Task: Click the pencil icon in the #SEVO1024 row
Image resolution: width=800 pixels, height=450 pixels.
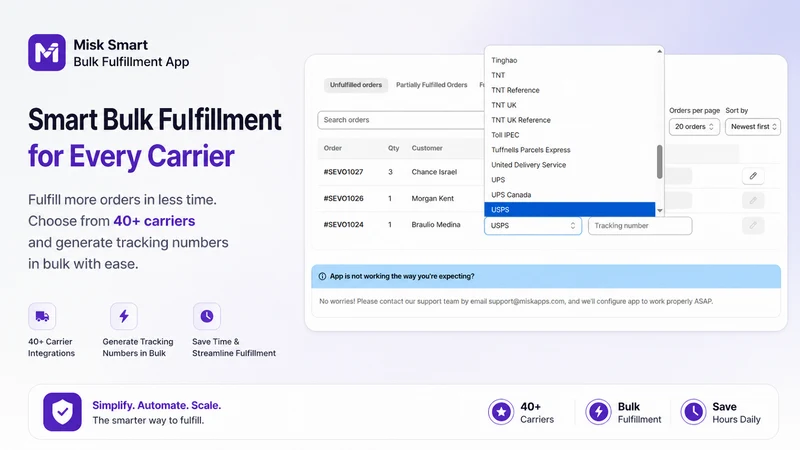Action: tap(753, 225)
